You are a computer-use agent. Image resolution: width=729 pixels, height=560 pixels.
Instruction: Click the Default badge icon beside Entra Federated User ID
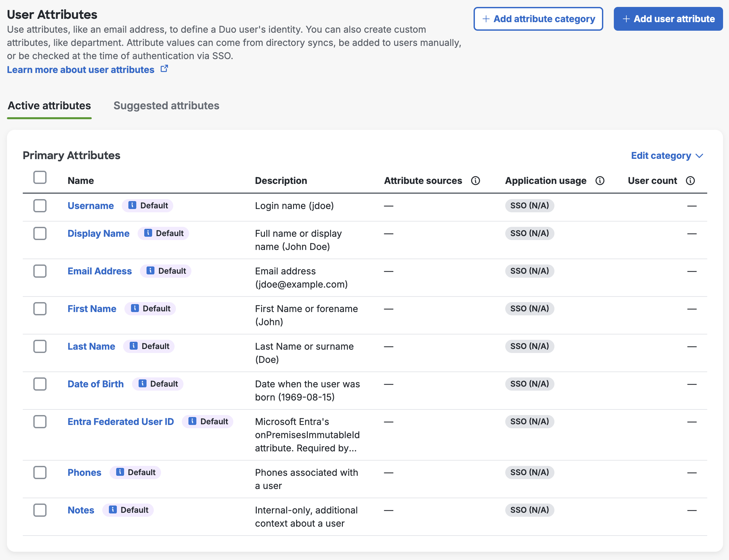192,421
